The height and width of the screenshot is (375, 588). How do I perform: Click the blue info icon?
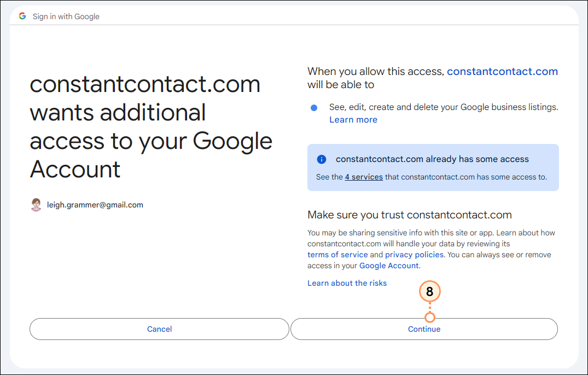click(x=322, y=159)
